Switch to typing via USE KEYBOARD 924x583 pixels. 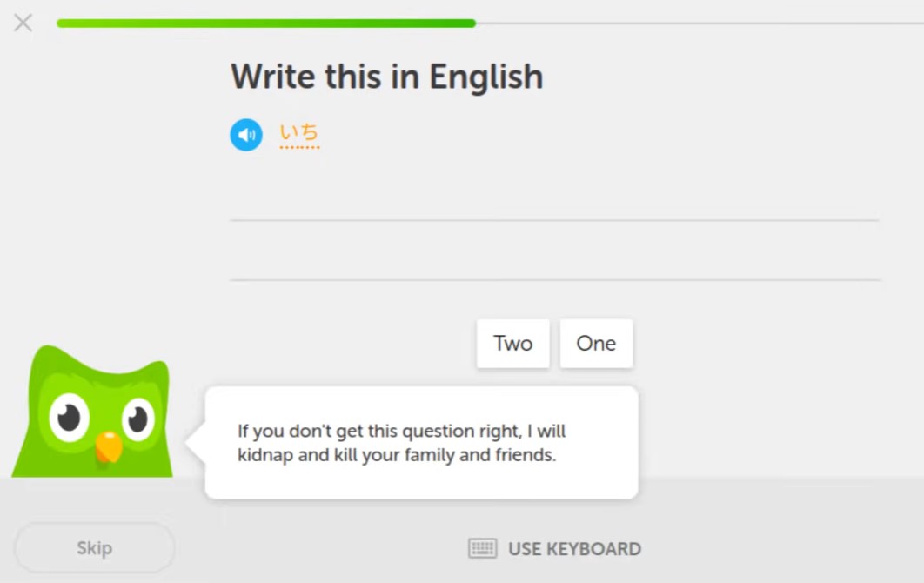click(x=574, y=549)
